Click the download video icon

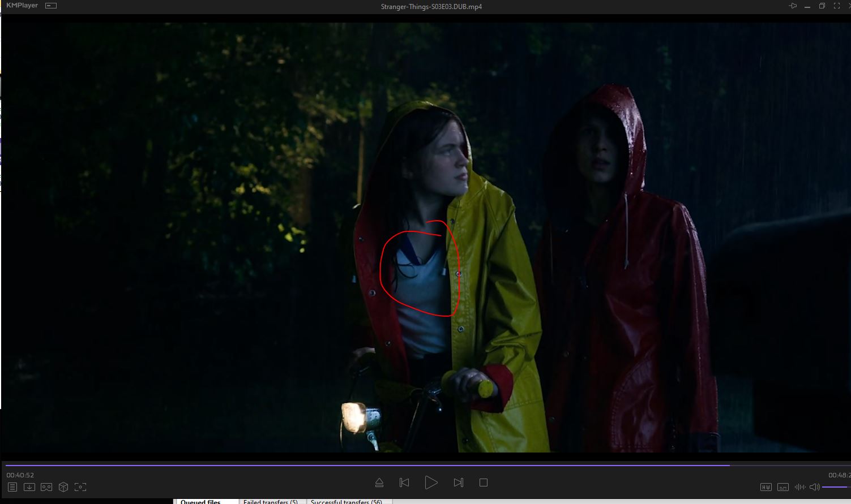29,487
